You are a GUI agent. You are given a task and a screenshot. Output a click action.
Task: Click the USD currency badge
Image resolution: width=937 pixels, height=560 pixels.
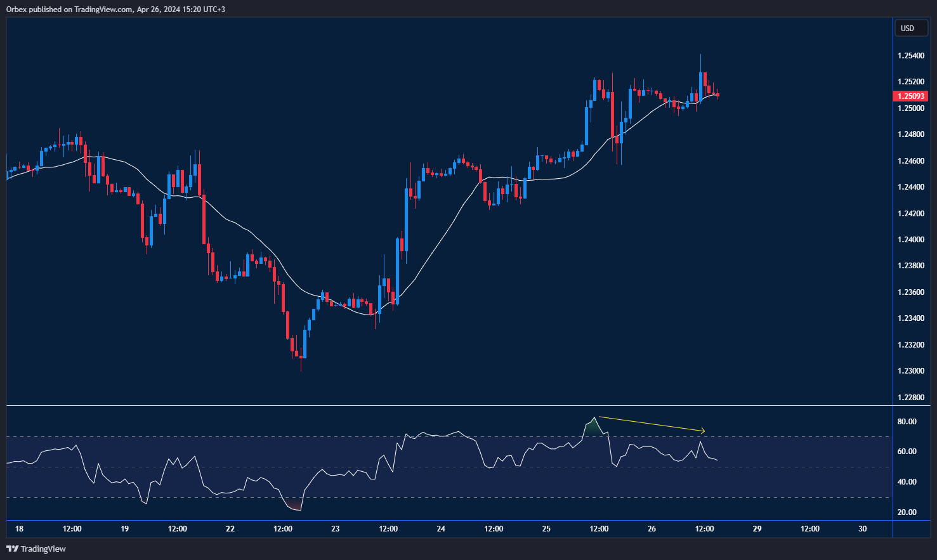click(910, 28)
